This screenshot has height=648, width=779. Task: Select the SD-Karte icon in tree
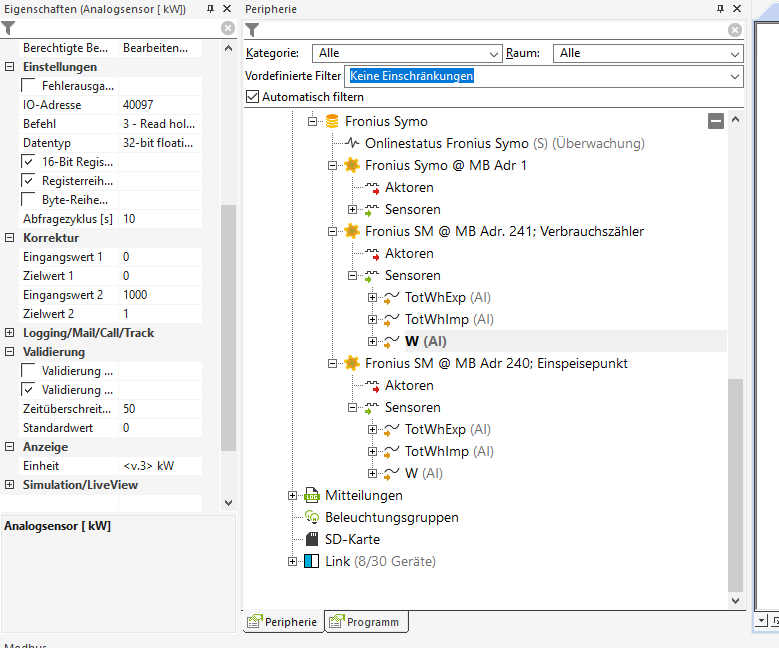[312, 539]
